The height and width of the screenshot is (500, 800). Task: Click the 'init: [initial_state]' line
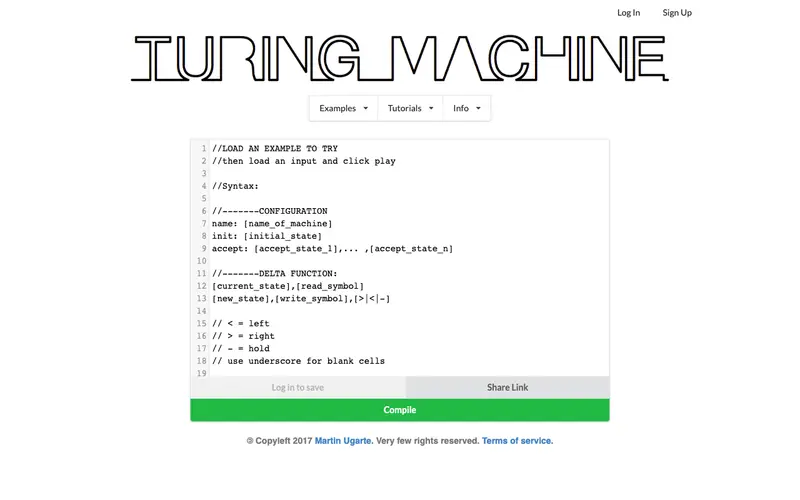(x=267, y=236)
